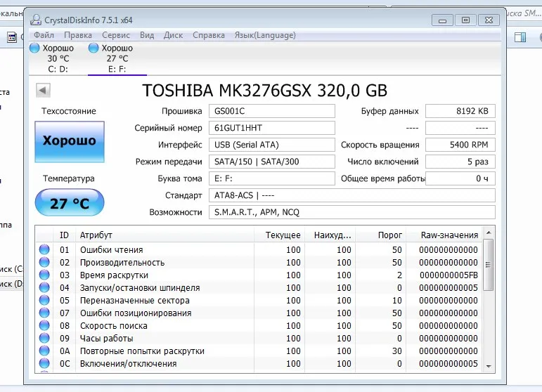Click the Текущее column header
Image resolution: width=542 pixels, height=392 pixels.
coord(279,235)
